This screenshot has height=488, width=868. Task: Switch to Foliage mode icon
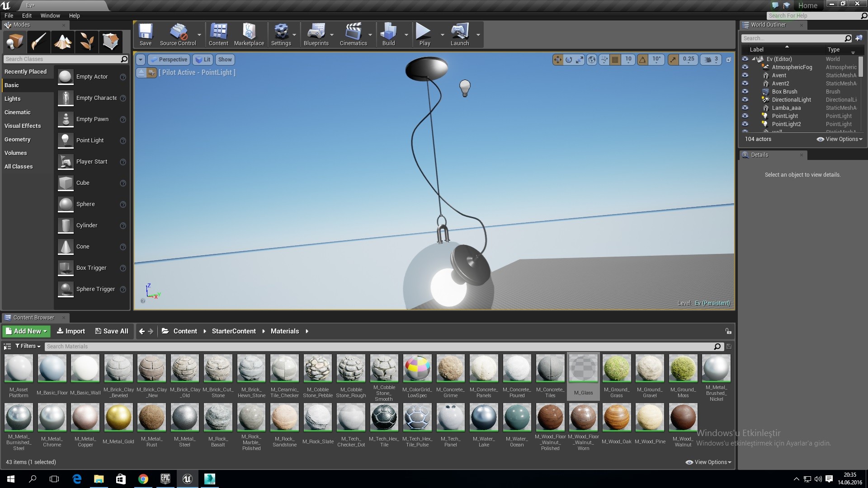[87, 42]
